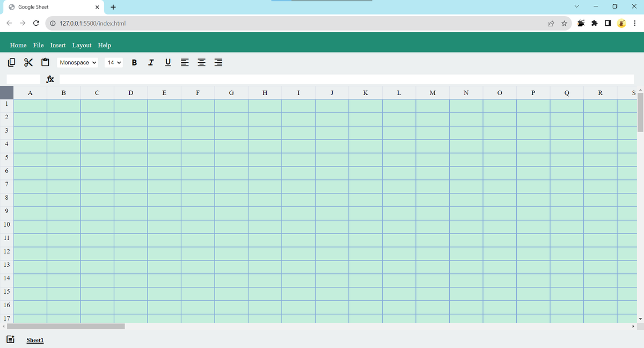Viewport: 644px width, 348px height.
Task: Open the File menu
Action: pyautogui.click(x=39, y=45)
